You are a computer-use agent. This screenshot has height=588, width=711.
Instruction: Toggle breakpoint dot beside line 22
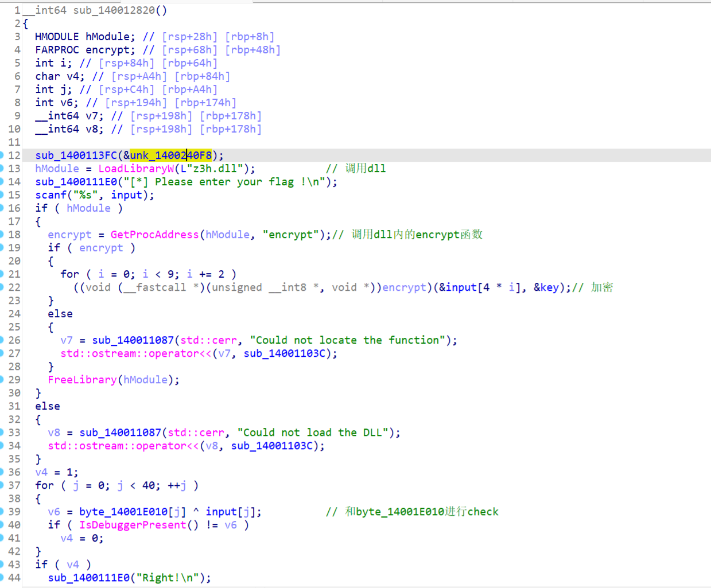coord(2,287)
